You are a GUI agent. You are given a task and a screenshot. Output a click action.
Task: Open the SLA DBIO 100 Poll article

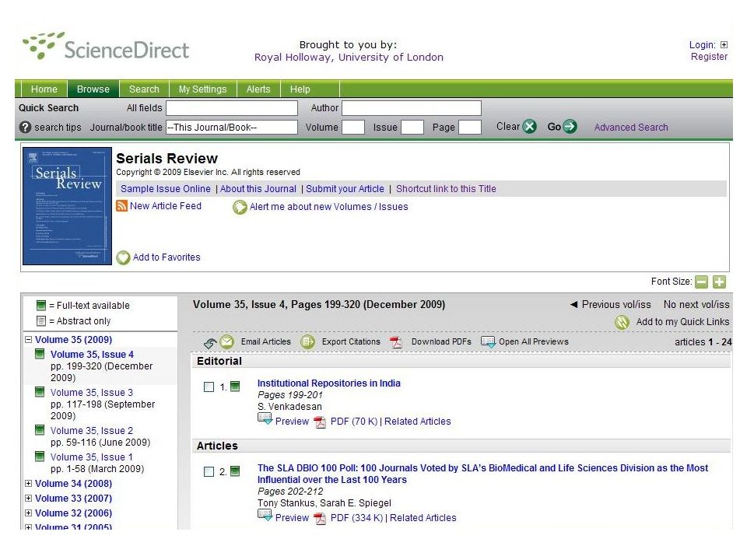point(482,474)
